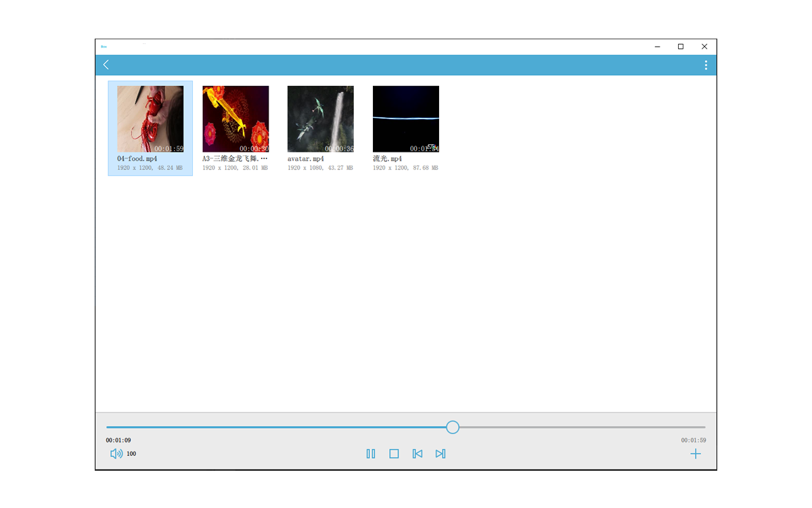Skip to the previous video

[418, 454]
